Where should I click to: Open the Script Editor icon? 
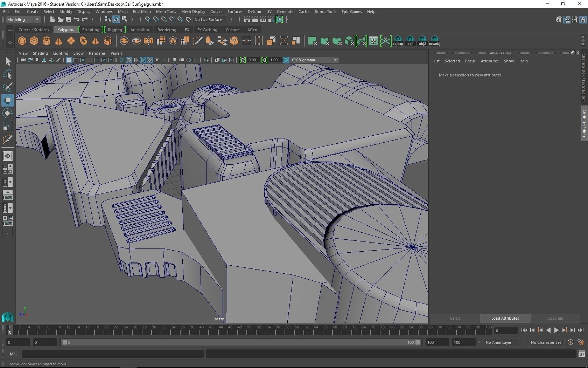581,354
